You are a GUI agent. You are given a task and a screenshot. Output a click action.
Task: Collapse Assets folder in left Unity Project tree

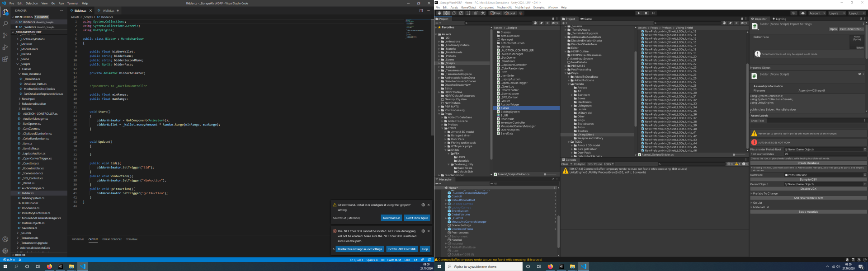(x=437, y=34)
